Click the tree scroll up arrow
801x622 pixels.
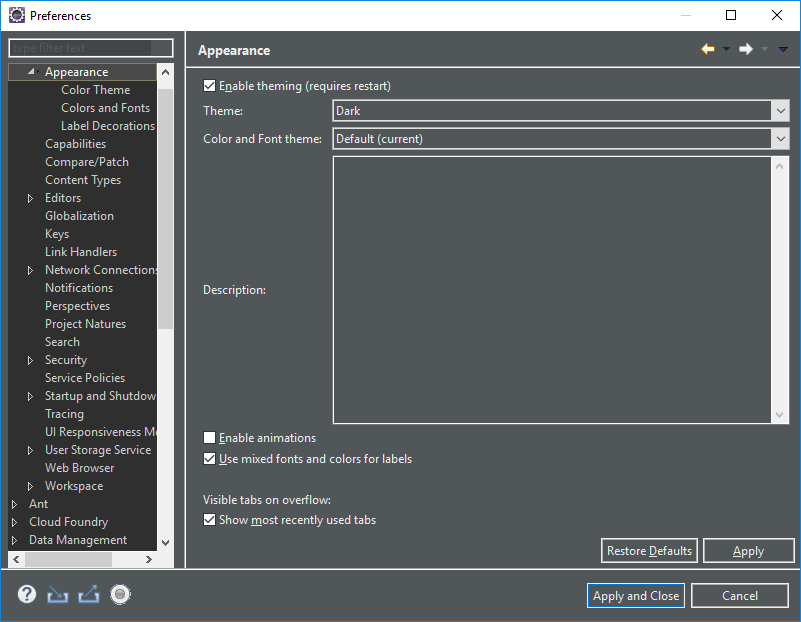(x=165, y=72)
